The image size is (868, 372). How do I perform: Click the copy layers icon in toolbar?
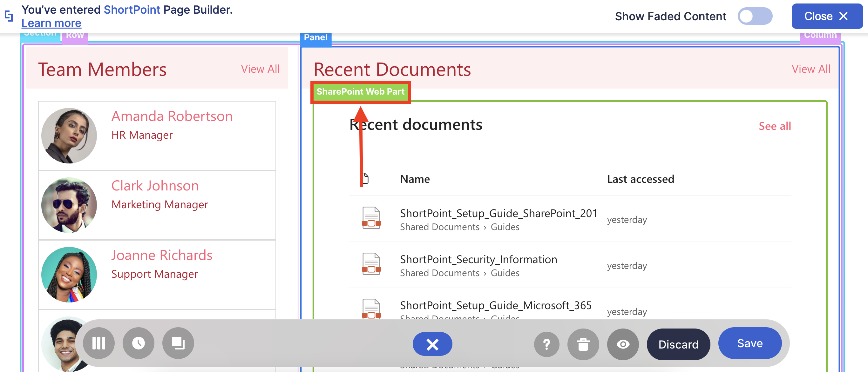(178, 343)
